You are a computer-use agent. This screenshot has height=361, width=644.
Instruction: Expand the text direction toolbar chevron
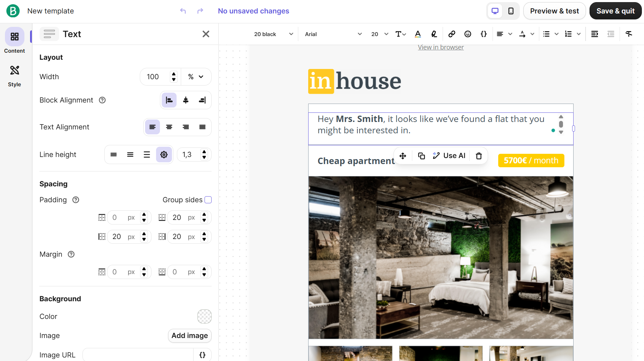point(532,34)
